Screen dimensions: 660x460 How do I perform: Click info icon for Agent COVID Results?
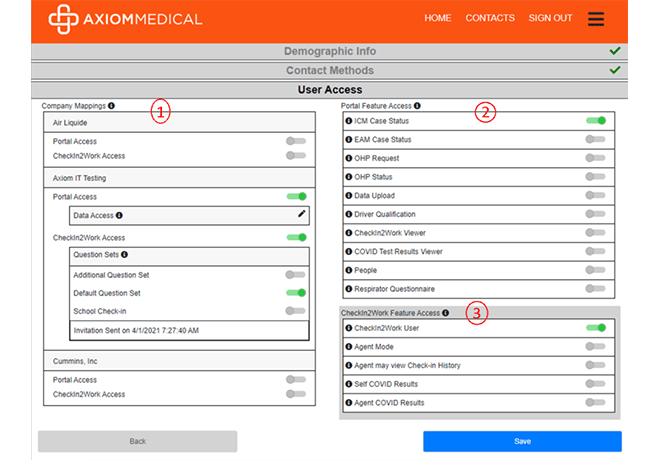pyautogui.click(x=349, y=403)
